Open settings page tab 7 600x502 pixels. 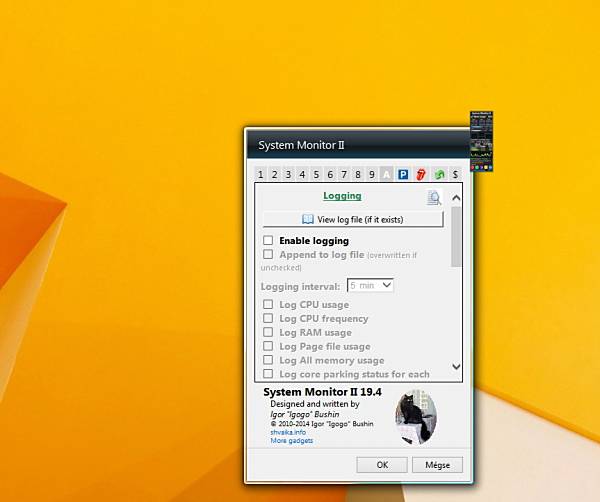(344, 174)
